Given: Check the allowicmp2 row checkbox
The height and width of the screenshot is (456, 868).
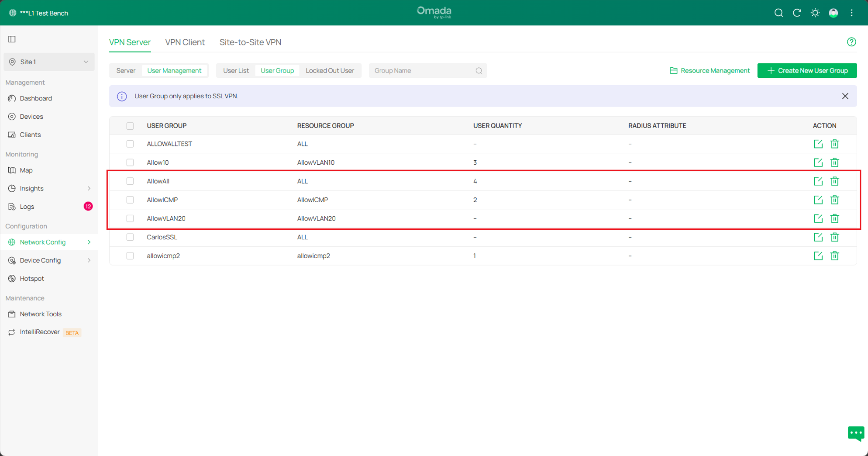Looking at the screenshot, I should click(x=130, y=256).
